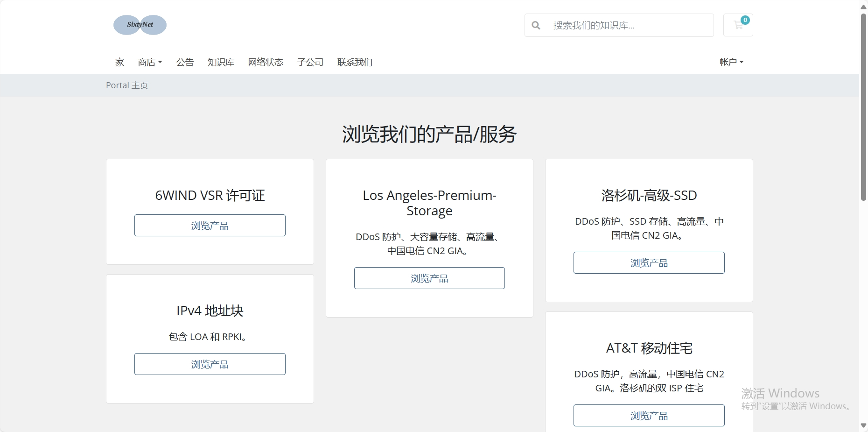Click the Portal 主页 breadcrumb link

(x=127, y=85)
